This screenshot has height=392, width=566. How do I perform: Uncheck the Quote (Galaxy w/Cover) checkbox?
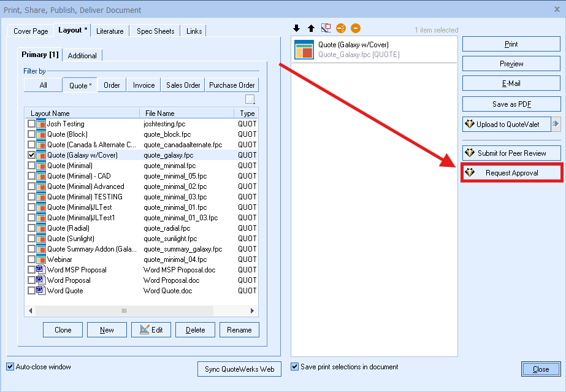[31, 155]
